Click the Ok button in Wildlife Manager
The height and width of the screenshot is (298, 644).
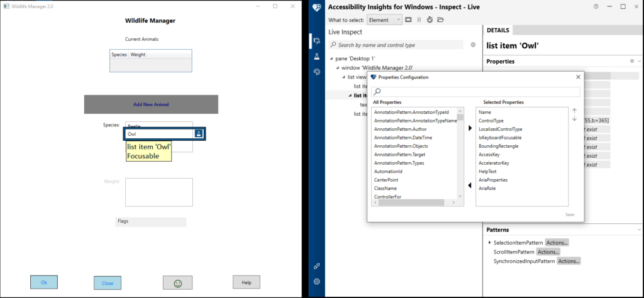44,282
